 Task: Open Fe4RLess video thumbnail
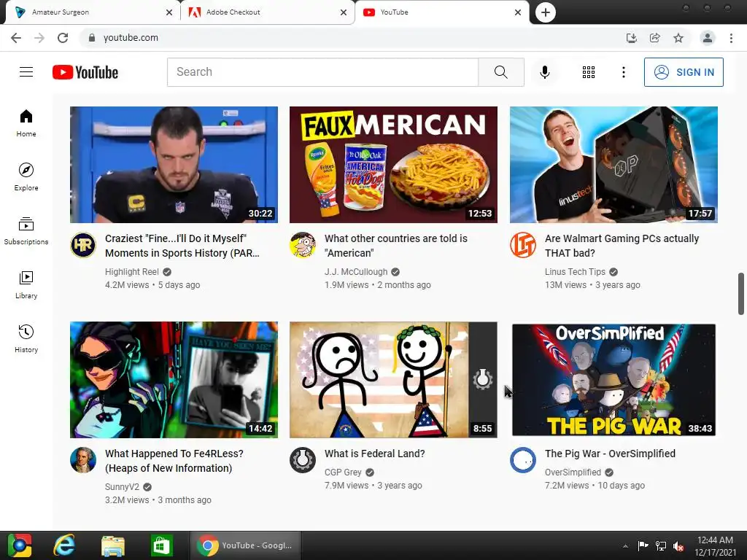(x=174, y=380)
